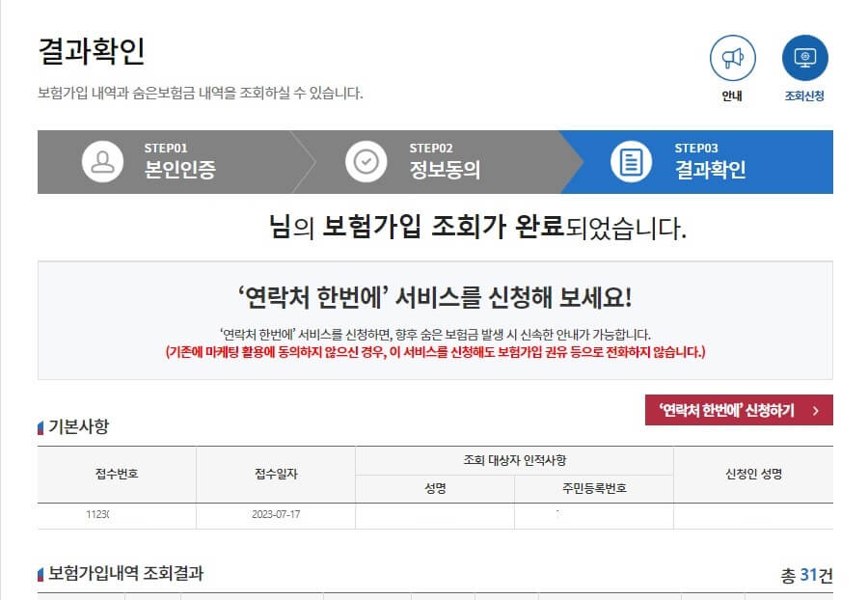The height and width of the screenshot is (600, 868).
Task: Click the 안내 megaphone icon
Action: tap(733, 58)
